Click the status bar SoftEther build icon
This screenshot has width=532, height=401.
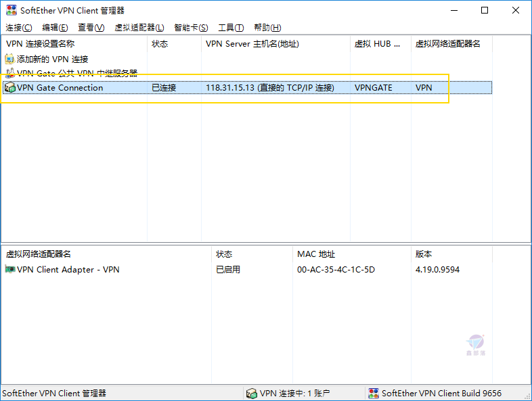pyautogui.click(x=374, y=393)
